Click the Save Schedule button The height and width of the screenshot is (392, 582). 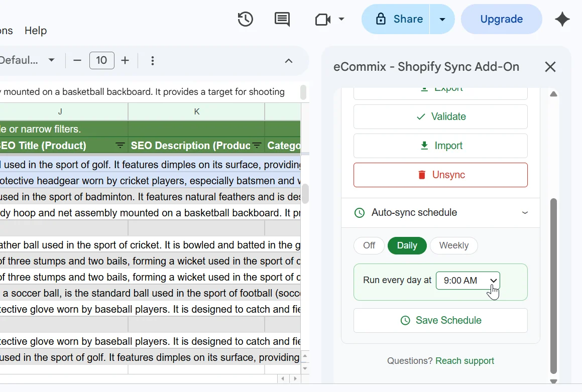tap(440, 320)
